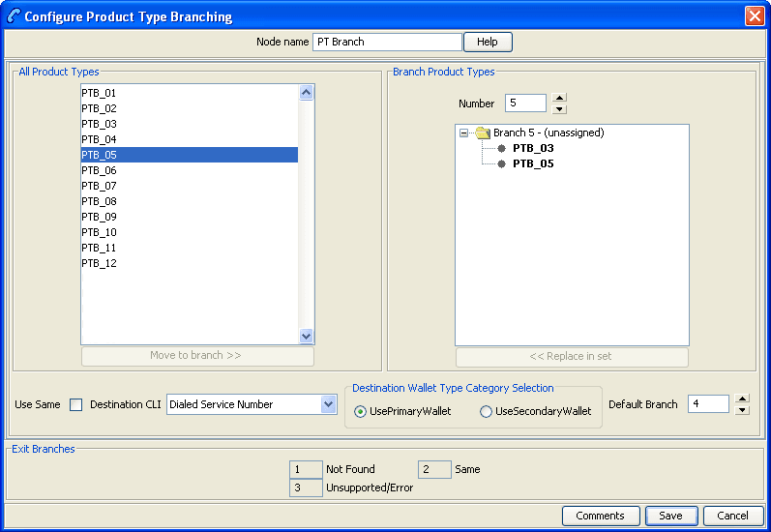The width and height of the screenshot is (771, 532).
Task: Select the UseSecondaryWallet radio button
Action: [486, 411]
